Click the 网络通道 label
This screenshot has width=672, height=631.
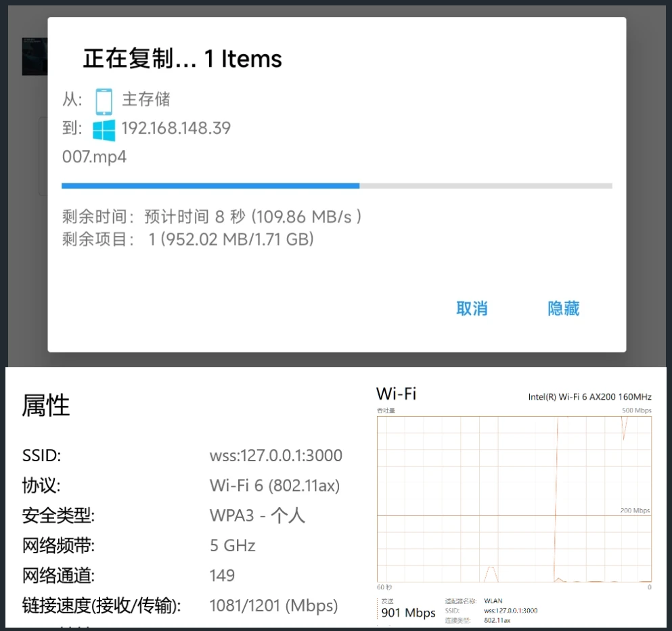(58, 576)
